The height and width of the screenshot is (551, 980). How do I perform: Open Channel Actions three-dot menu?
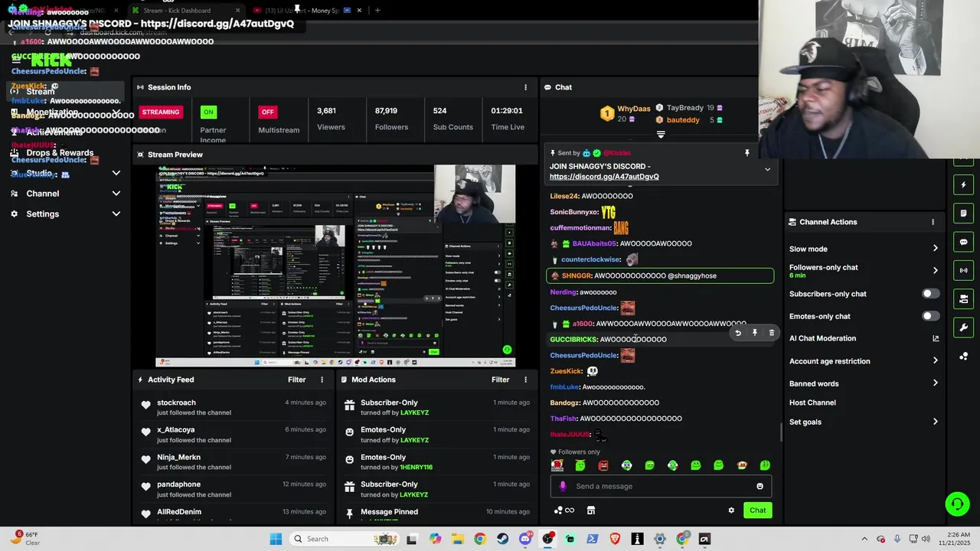coord(933,222)
